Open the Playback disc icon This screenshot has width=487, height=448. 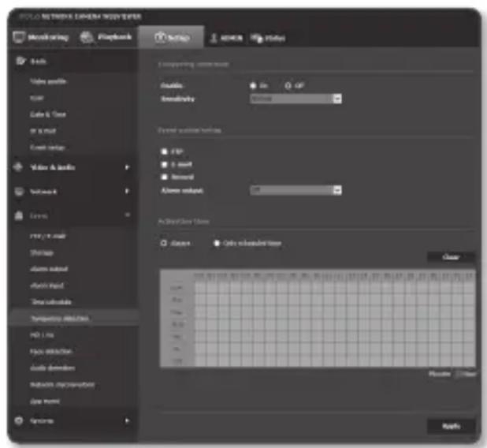pyautogui.click(x=87, y=37)
